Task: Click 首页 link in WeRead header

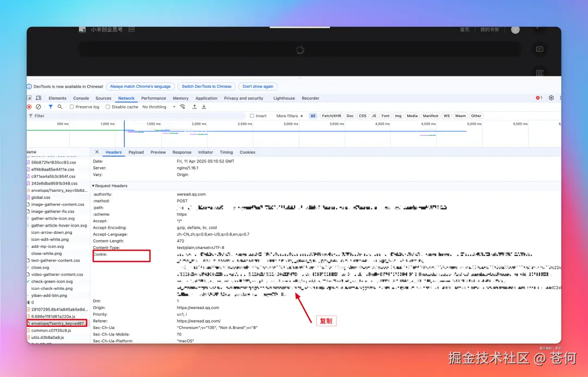Action: tap(464, 29)
